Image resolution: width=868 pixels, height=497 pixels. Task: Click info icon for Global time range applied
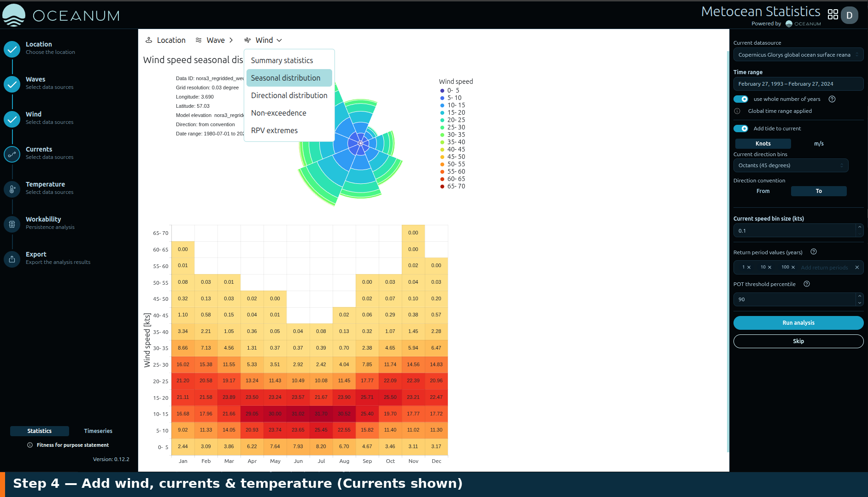tap(737, 111)
